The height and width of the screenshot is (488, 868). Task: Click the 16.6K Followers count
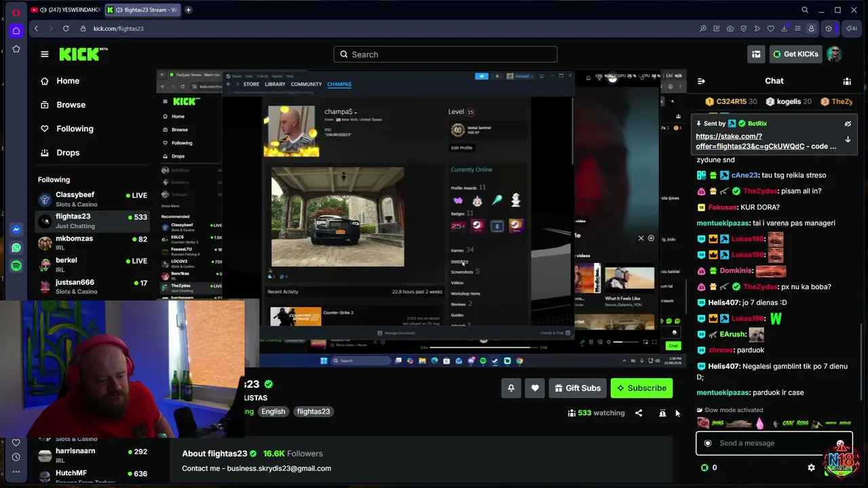[293, 453]
